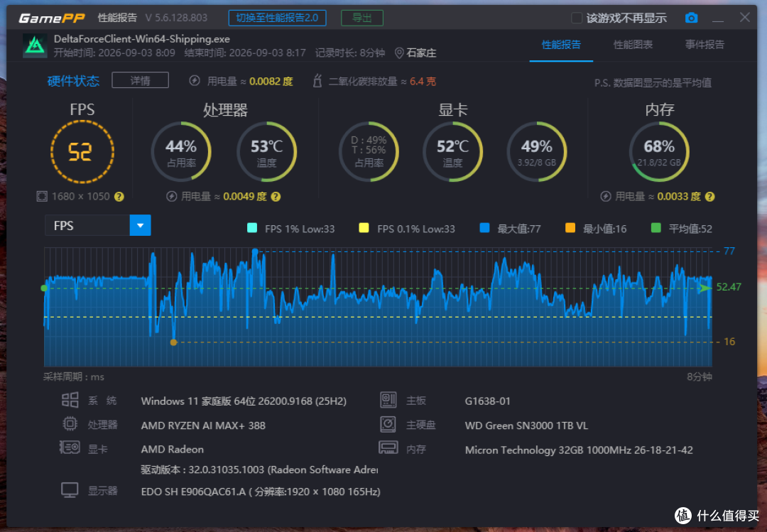The height and width of the screenshot is (532, 767).
Task: Open the FPS chart metric dropdown arrow
Action: [140, 225]
